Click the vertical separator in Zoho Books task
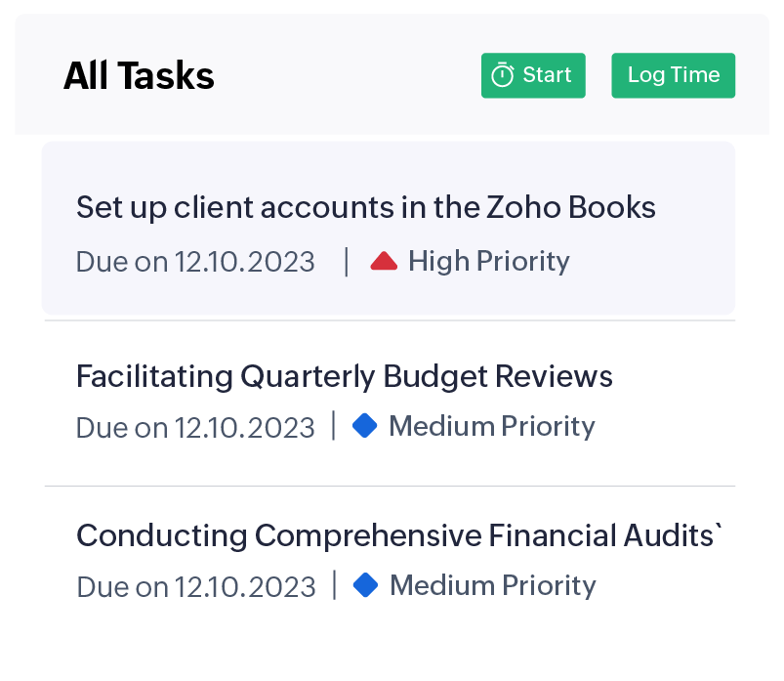Viewport: 784px width, 681px height. tap(346, 261)
